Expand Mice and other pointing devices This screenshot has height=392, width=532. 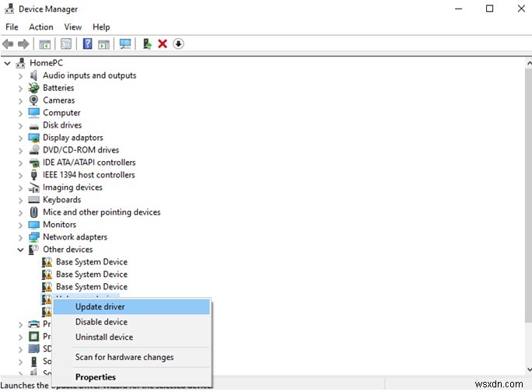click(x=20, y=213)
